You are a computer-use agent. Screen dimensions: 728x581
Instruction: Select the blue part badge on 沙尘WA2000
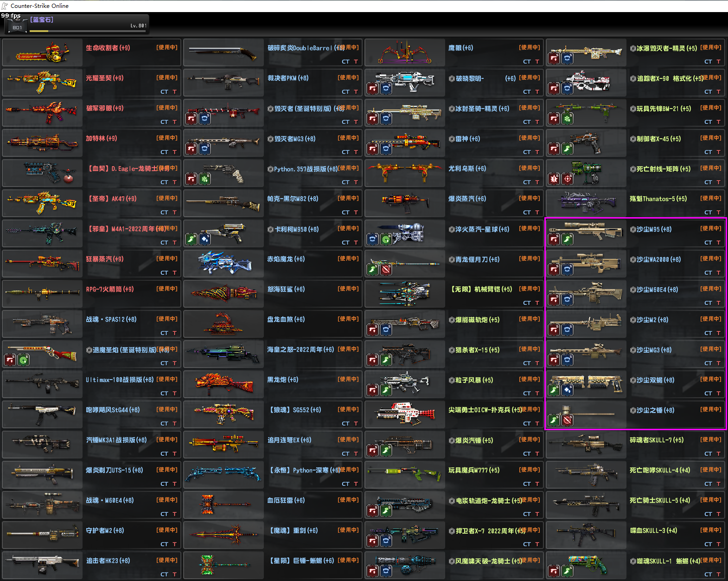(x=567, y=269)
